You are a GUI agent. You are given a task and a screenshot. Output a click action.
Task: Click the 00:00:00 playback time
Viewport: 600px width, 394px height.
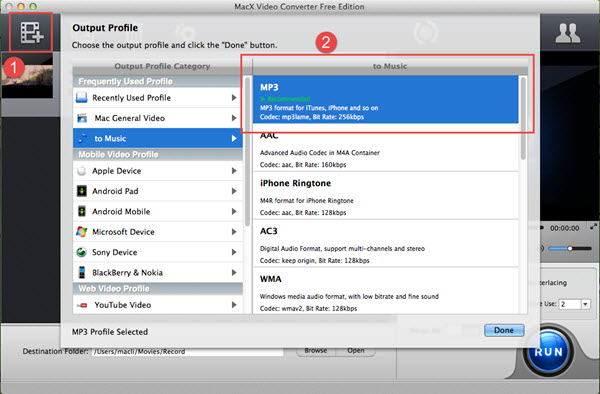coord(564,228)
